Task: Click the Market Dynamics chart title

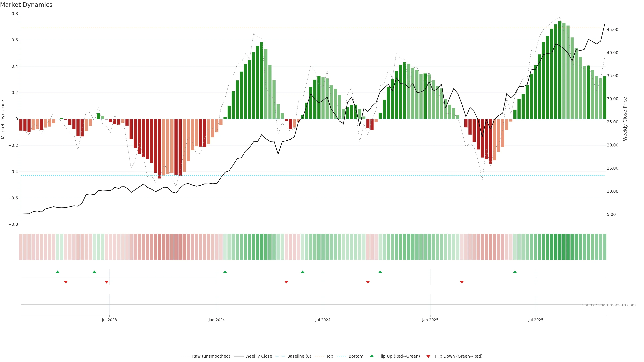Action: tap(26, 5)
